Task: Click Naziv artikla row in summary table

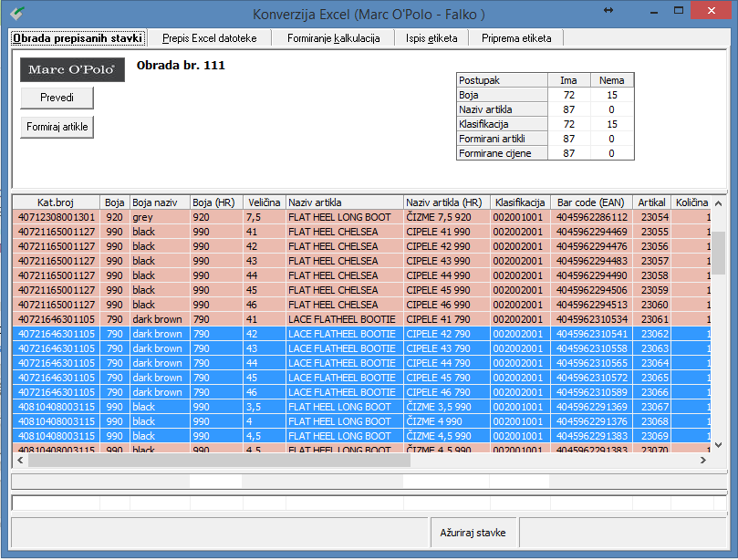Action: coord(503,109)
